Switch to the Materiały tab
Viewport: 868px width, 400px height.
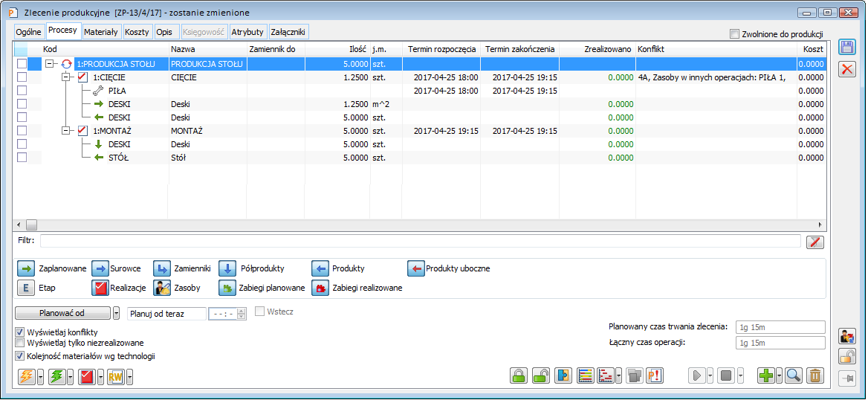(100, 32)
